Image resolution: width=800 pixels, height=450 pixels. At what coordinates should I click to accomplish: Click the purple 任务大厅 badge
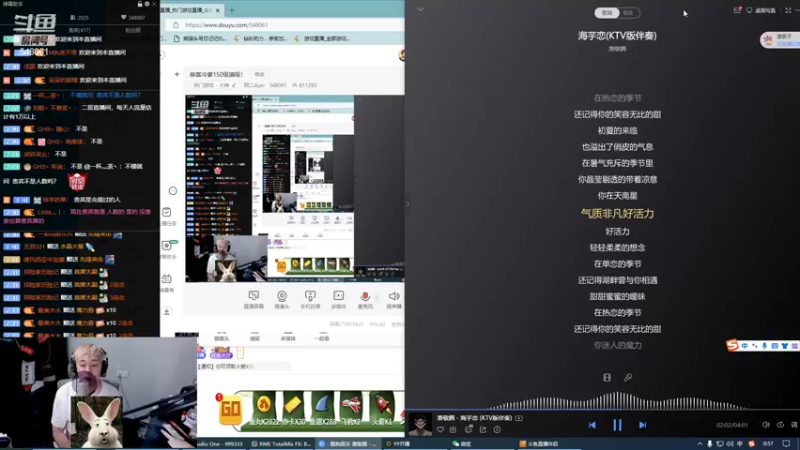(x=221, y=353)
